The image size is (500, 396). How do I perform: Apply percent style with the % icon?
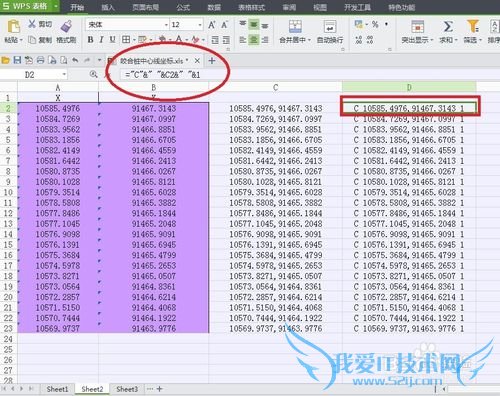[x=375, y=24]
